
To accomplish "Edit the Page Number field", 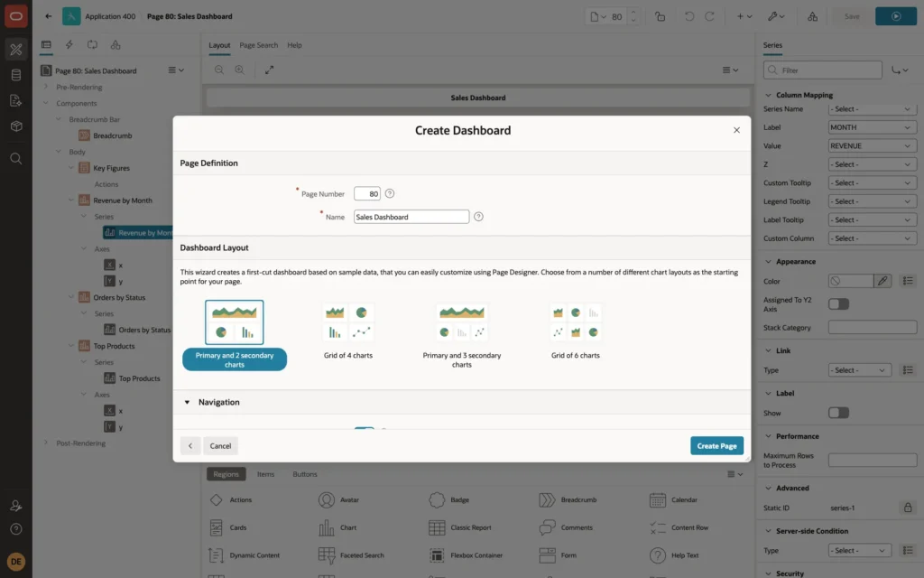I will 366,193.
